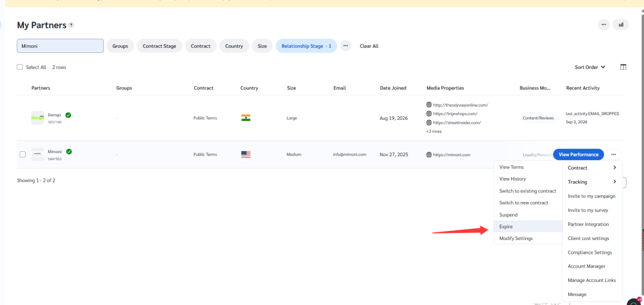Open more filters three-dots button
Image resolution: width=644 pixels, height=305 pixels.
point(345,46)
